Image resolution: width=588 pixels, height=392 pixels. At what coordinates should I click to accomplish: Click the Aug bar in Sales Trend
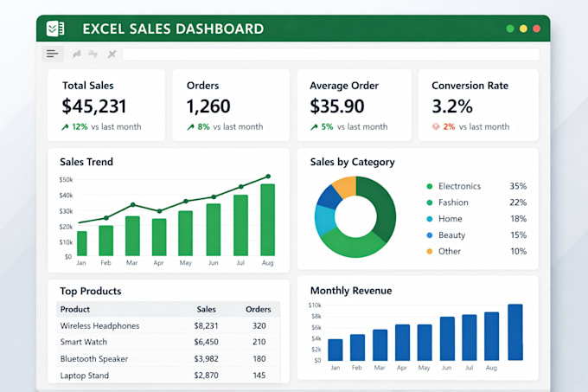(x=268, y=220)
